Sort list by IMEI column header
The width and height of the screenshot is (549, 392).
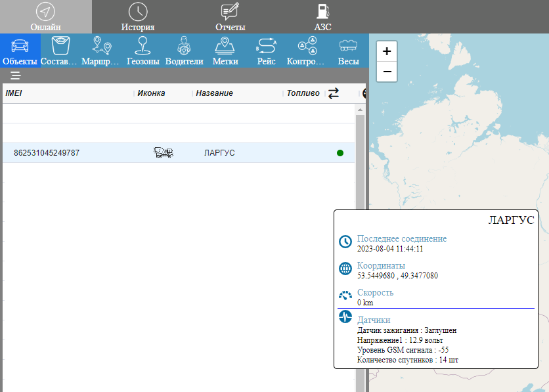coord(14,93)
